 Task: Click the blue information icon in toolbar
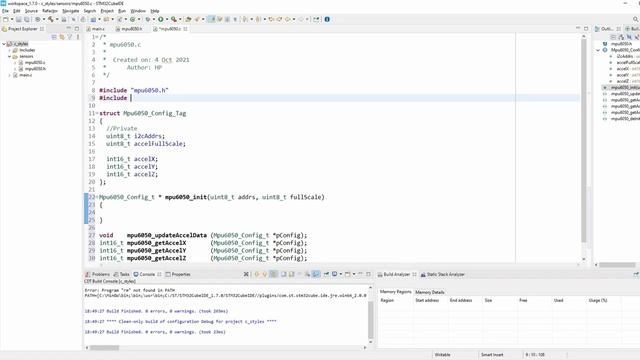(327, 19)
